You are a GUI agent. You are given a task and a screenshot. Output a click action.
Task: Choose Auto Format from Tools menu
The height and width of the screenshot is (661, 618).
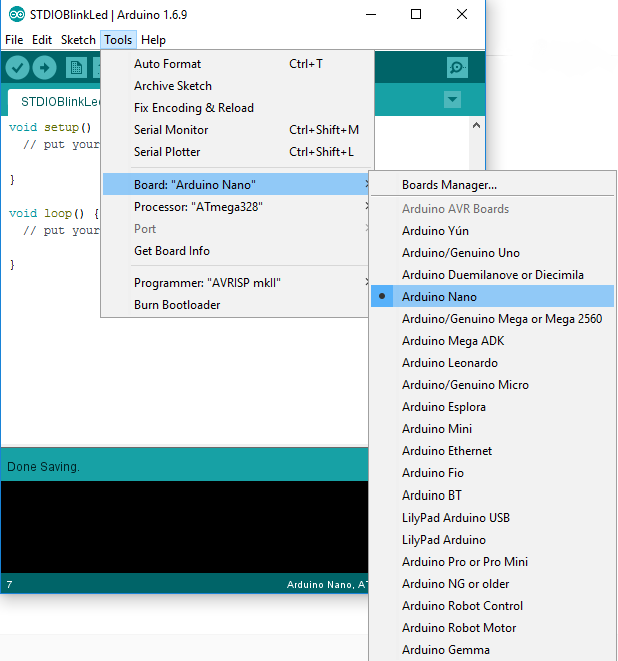pos(237,64)
